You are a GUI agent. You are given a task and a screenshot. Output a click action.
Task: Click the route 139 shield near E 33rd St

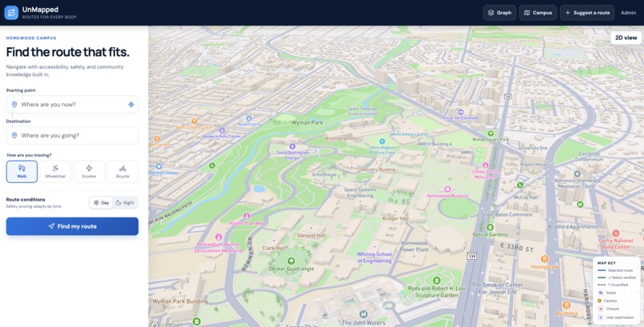472,256
